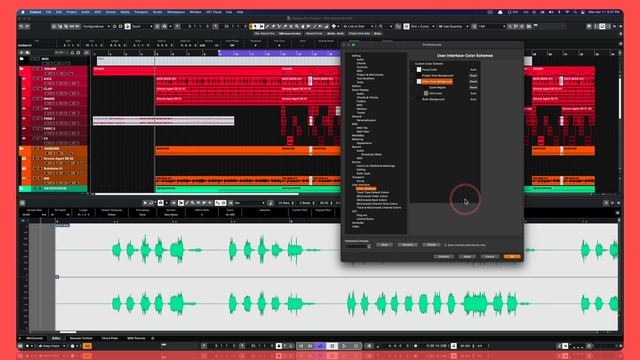
Task: Click the Forward button on transport bar
Action: (310, 346)
